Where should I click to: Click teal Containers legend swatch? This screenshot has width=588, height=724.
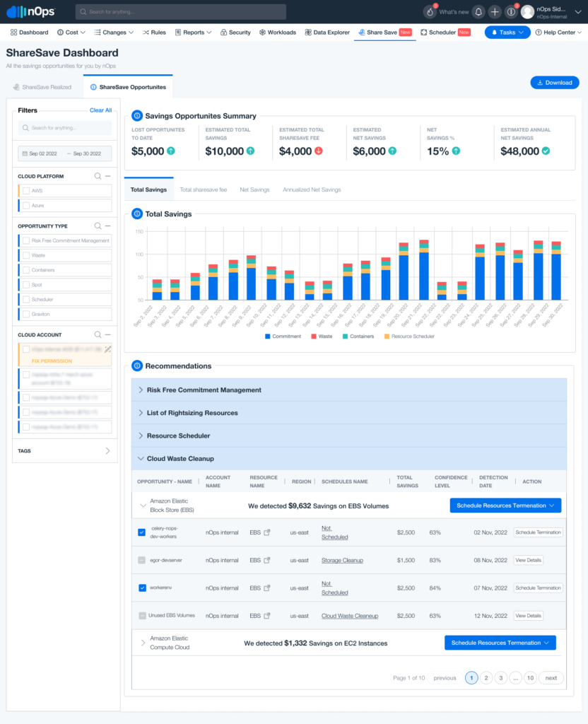click(345, 336)
